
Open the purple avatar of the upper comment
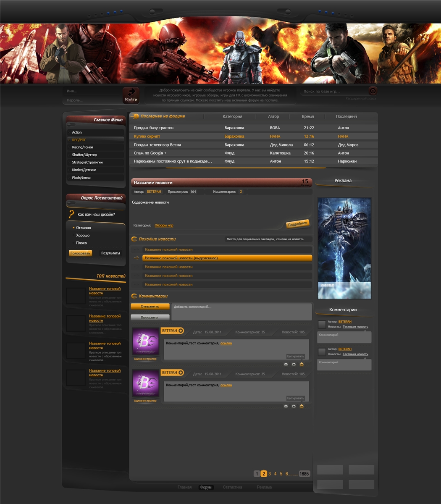click(146, 342)
